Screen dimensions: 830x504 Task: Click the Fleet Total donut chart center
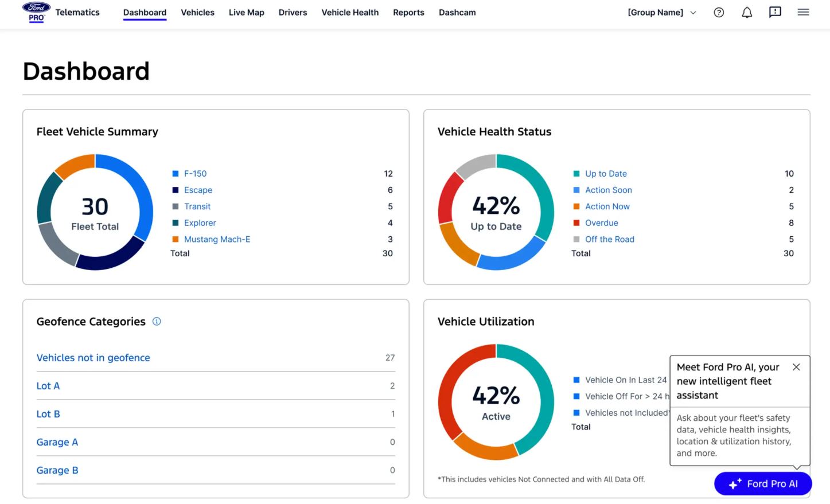95,213
